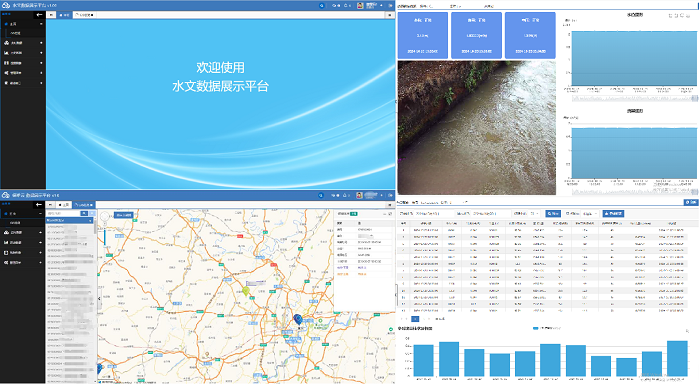This screenshot has width=700, height=384.
Task: Select the home tab in the map window
Action: point(64,205)
